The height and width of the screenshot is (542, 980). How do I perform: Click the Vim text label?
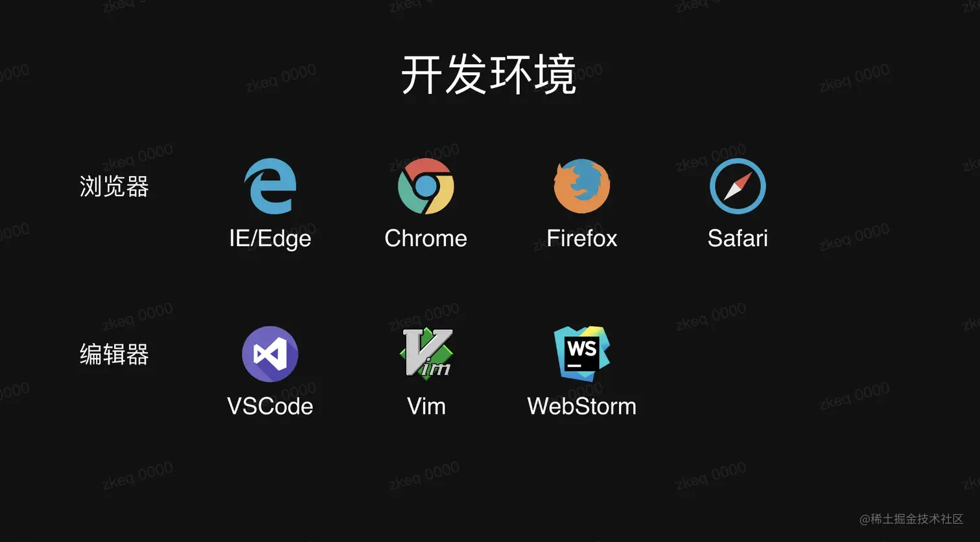(426, 407)
